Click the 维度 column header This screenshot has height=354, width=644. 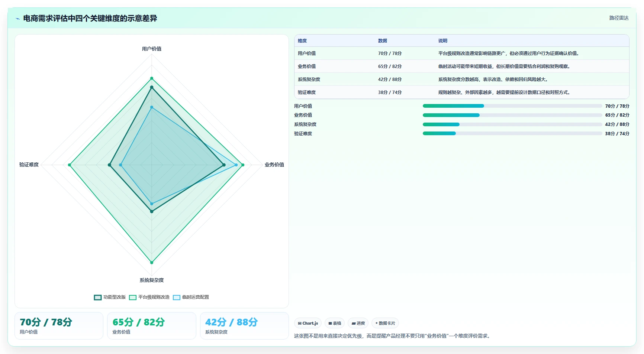click(302, 41)
